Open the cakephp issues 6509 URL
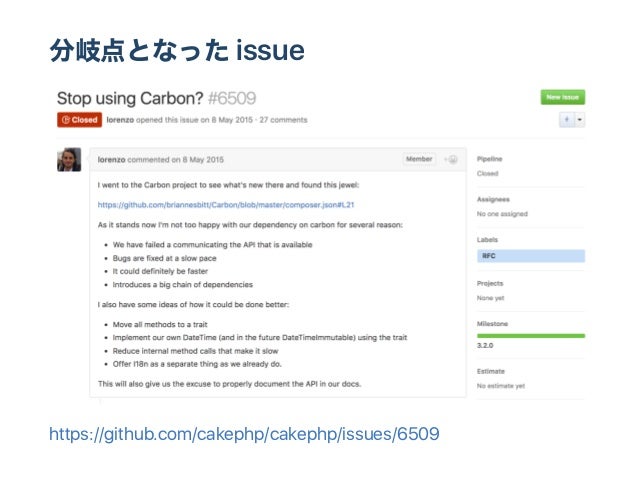The image size is (638, 480). click(244, 434)
